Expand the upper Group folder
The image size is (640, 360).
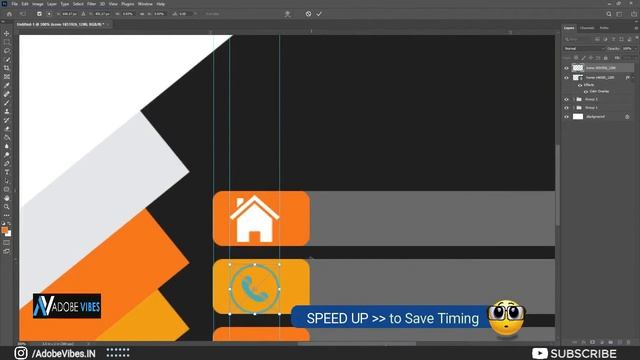pyautogui.click(x=573, y=99)
